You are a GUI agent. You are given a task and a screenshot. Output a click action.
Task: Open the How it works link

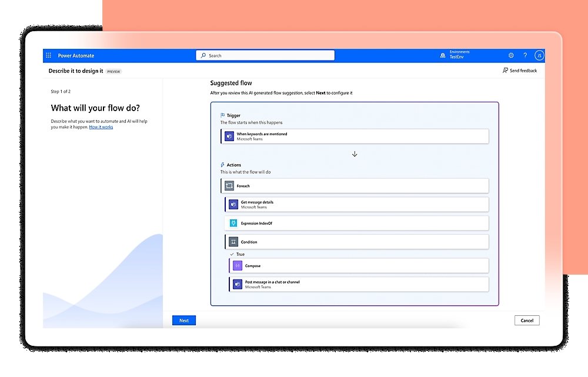[101, 127]
